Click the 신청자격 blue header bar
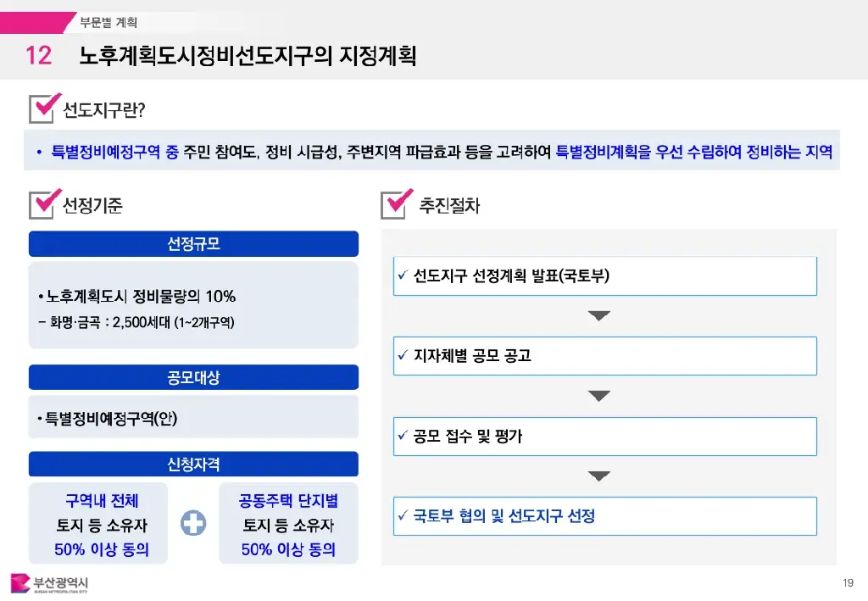The width and height of the screenshot is (868, 601). click(x=193, y=465)
